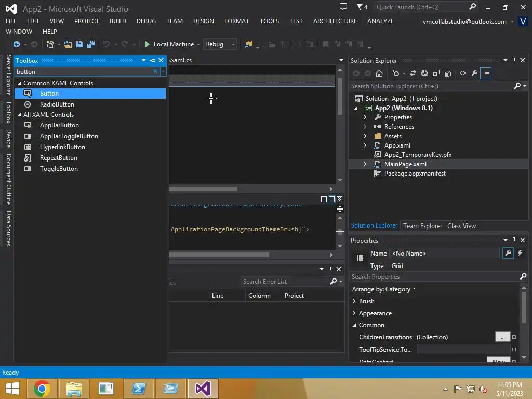Click Pending Changes Filter clock icon
532x399 pixels.
395,73
